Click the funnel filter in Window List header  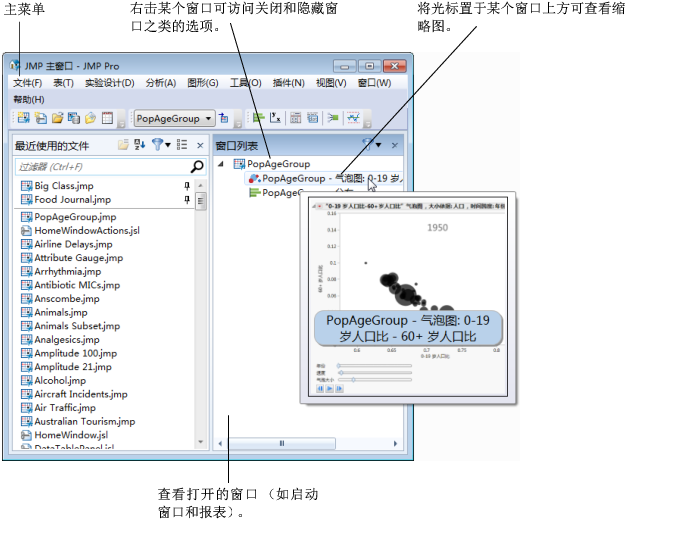[367, 144]
